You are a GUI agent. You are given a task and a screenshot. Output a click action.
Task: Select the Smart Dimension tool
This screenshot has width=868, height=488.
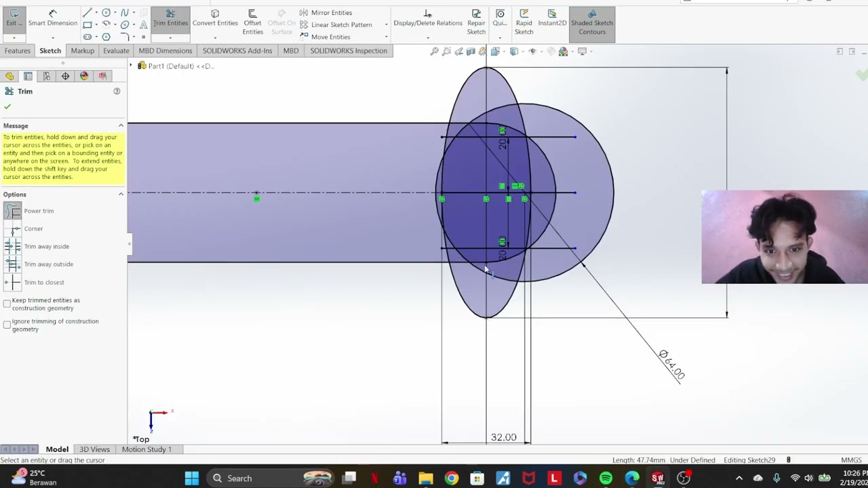point(52,18)
